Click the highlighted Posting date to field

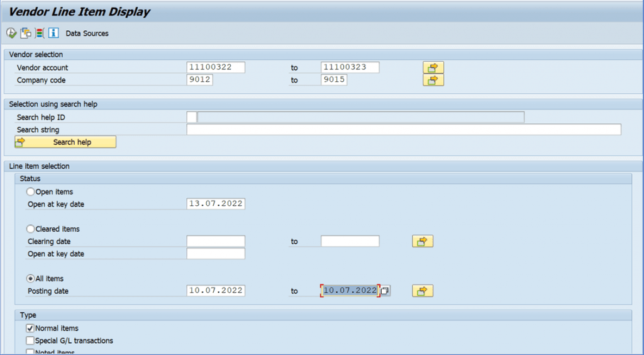pos(350,291)
